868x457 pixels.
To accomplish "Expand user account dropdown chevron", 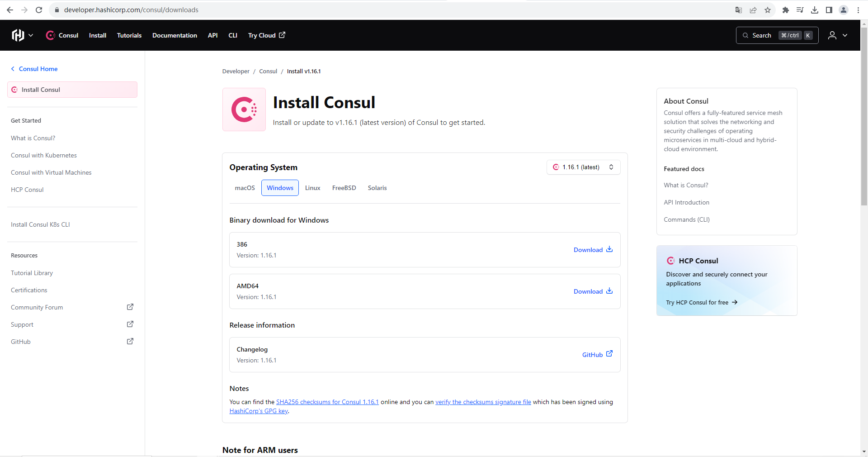I will [845, 35].
